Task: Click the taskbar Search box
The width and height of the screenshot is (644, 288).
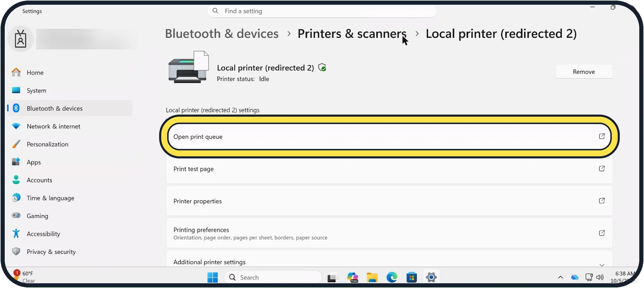Action: (x=273, y=277)
